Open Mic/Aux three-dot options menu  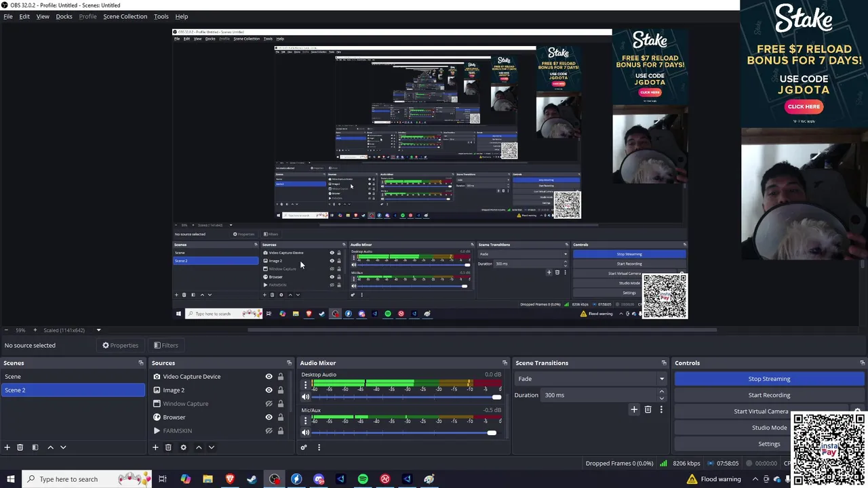305,420
